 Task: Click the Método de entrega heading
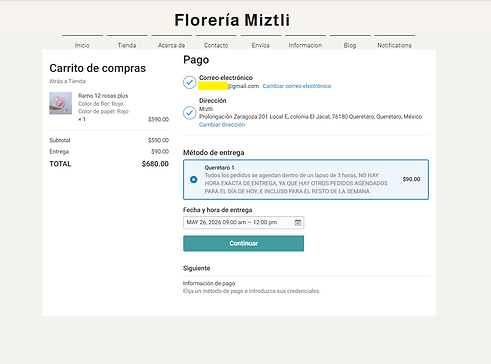tap(214, 153)
